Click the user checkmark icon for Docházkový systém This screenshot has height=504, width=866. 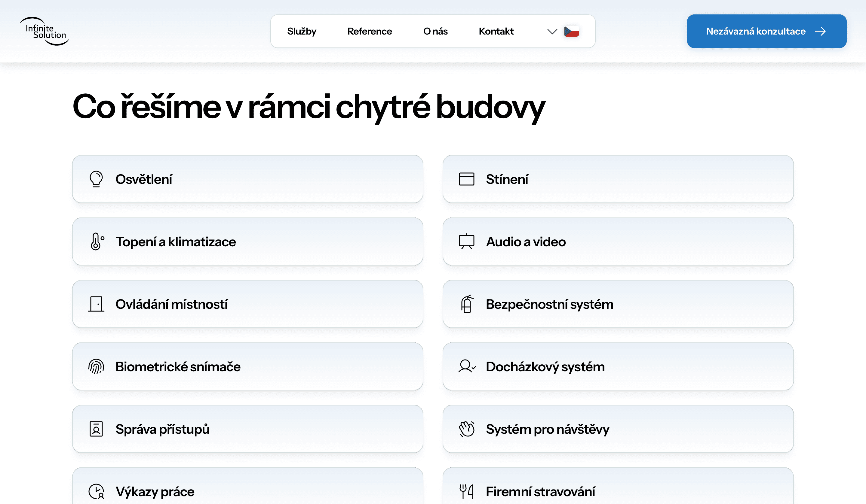point(466,367)
